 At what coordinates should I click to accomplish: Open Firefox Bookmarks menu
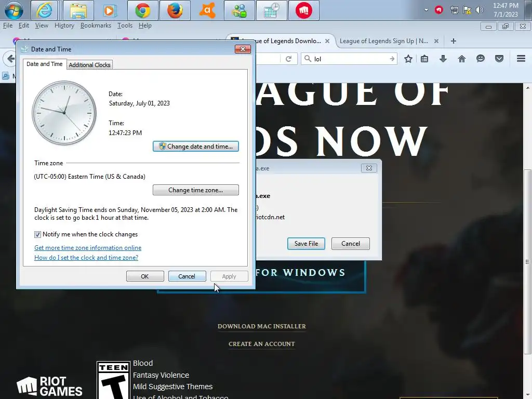tap(96, 25)
